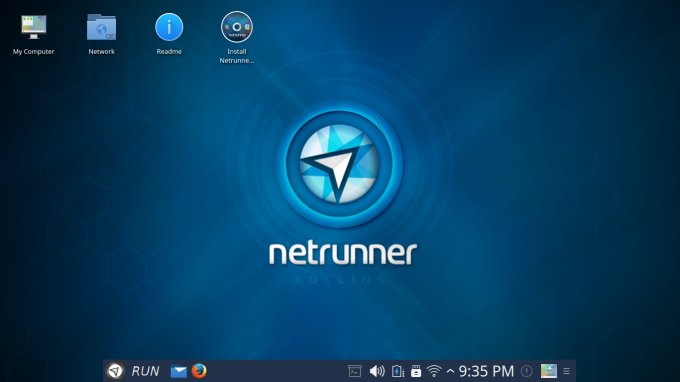Launch Firefox from the panel
Viewport: 680px width, 382px height.
coord(199,371)
